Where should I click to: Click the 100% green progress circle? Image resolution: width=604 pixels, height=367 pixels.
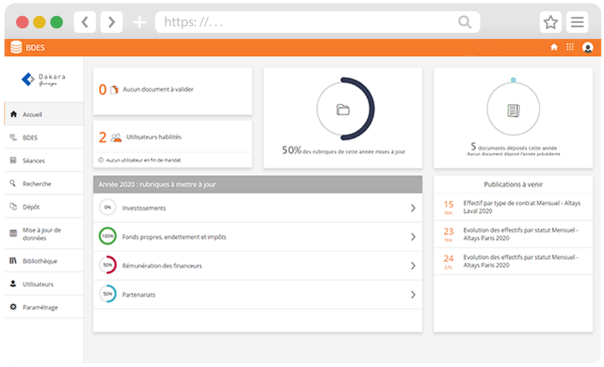tap(107, 236)
